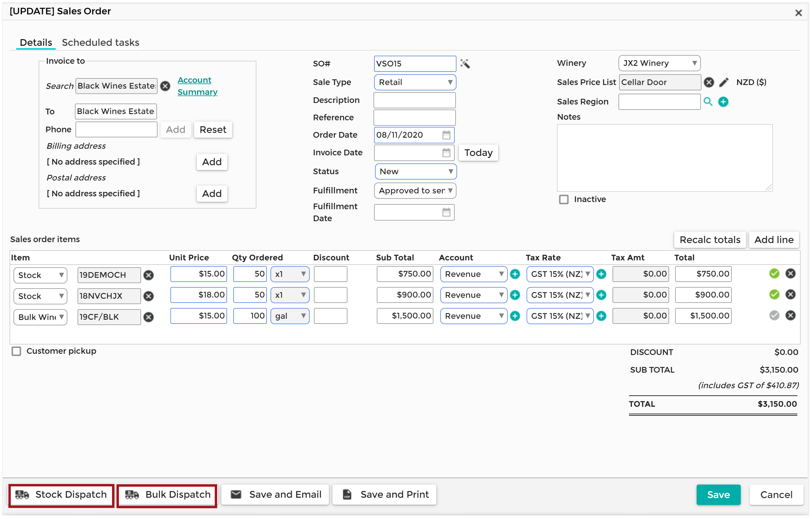
Task: Click unit price $18.00 field
Action: [198, 295]
